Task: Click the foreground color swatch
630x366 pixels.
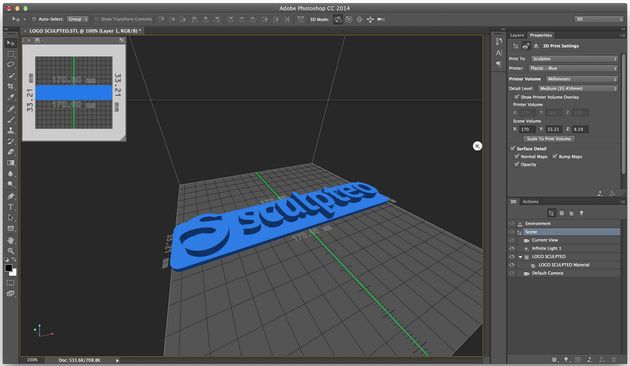Action: point(8,268)
